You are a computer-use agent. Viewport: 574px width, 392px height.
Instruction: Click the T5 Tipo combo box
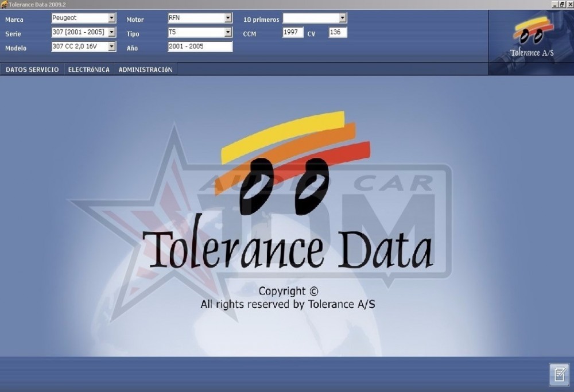point(200,32)
